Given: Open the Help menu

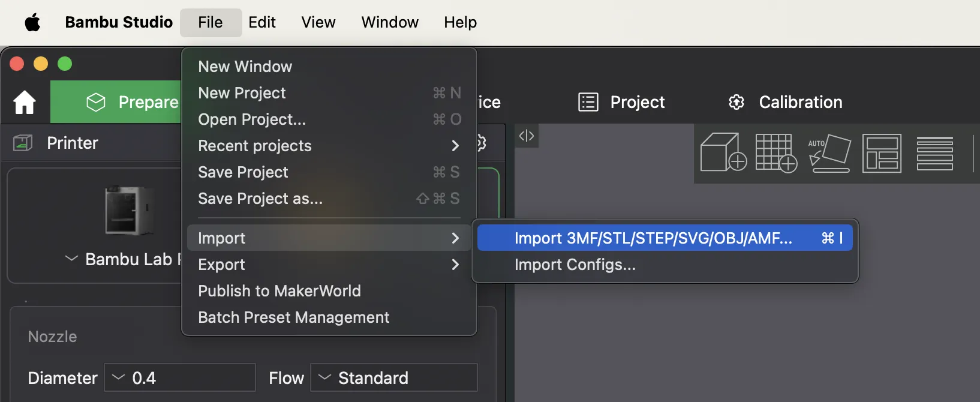Looking at the screenshot, I should coord(460,22).
